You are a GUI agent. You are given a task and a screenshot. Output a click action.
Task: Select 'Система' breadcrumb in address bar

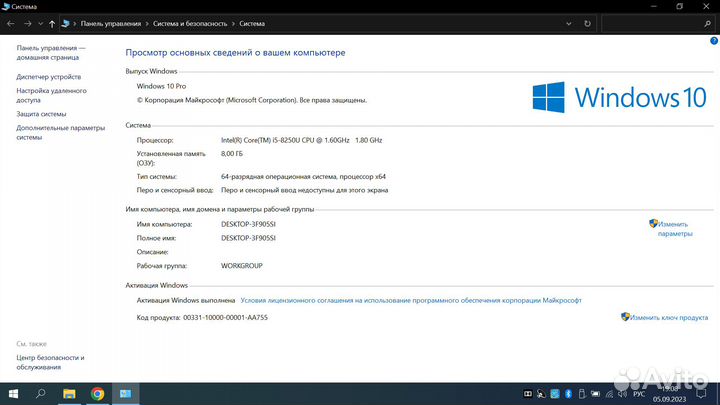(252, 23)
